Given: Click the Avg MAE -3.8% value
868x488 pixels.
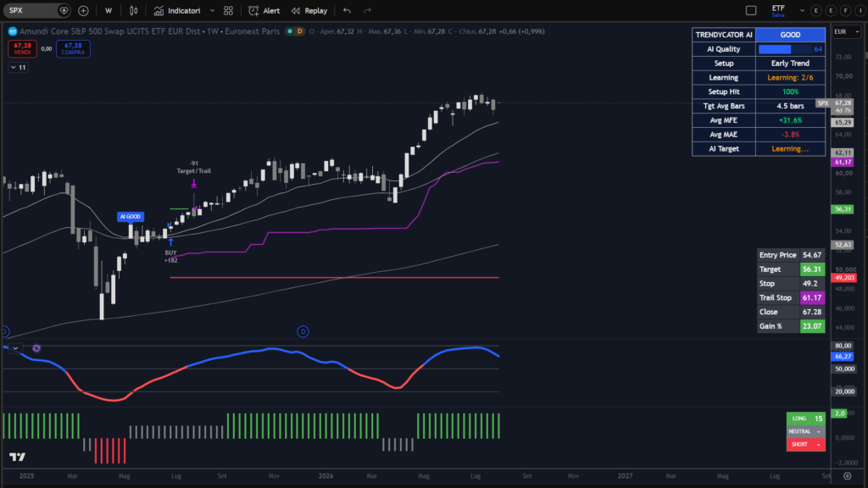Looking at the screenshot, I should tap(790, 135).
